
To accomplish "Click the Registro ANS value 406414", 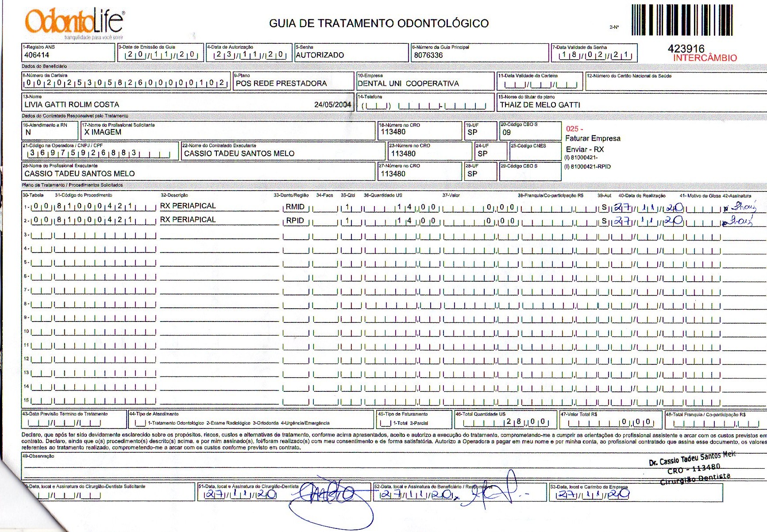I will pos(37,55).
